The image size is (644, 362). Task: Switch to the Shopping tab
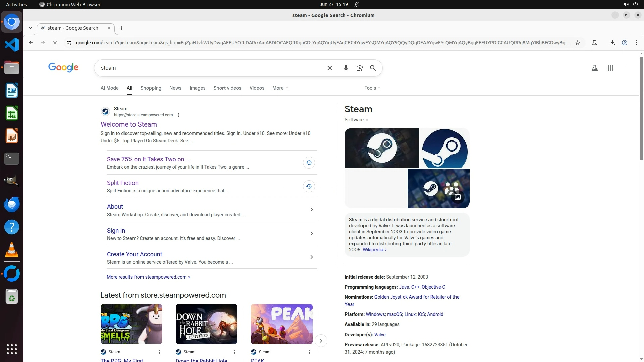tap(151, 88)
